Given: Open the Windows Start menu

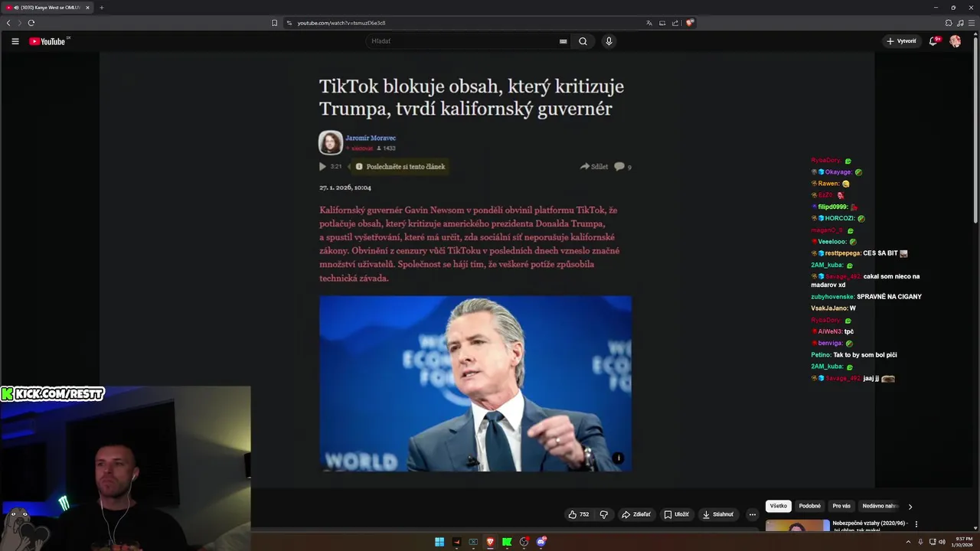Looking at the screenshot, I should click(x=439, y=542).
